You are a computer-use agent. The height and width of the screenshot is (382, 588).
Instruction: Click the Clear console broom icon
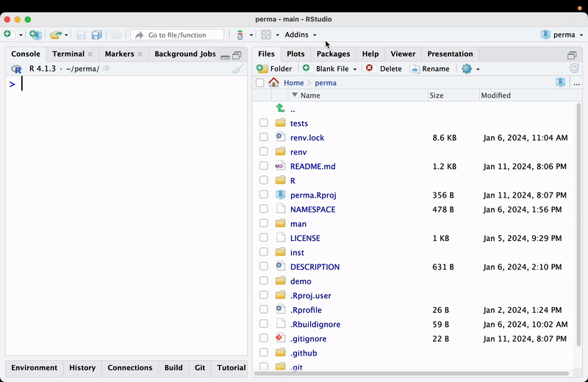pyautogui.click(x=237, y=68)
